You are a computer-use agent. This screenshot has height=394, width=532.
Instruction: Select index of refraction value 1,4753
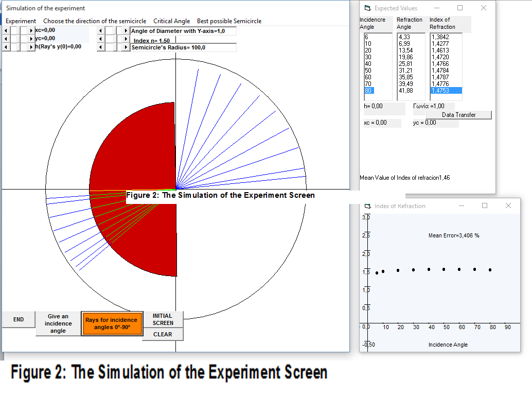(446, 91)
